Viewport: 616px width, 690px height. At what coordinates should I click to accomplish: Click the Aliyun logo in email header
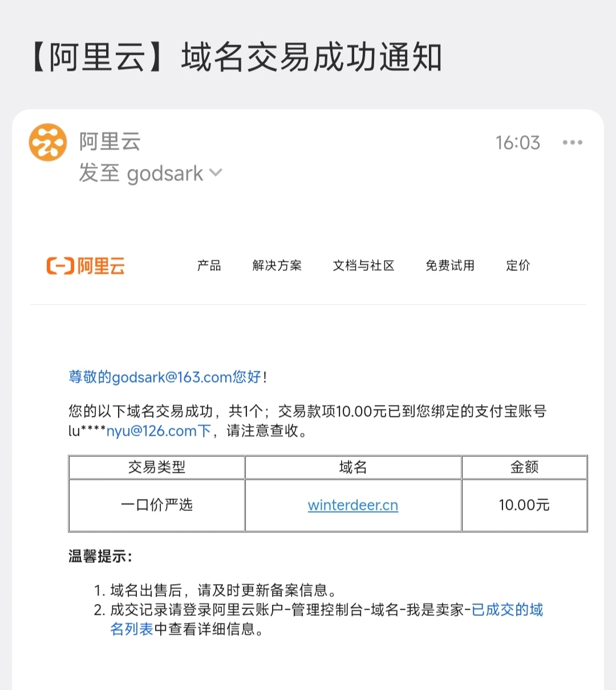86,266
